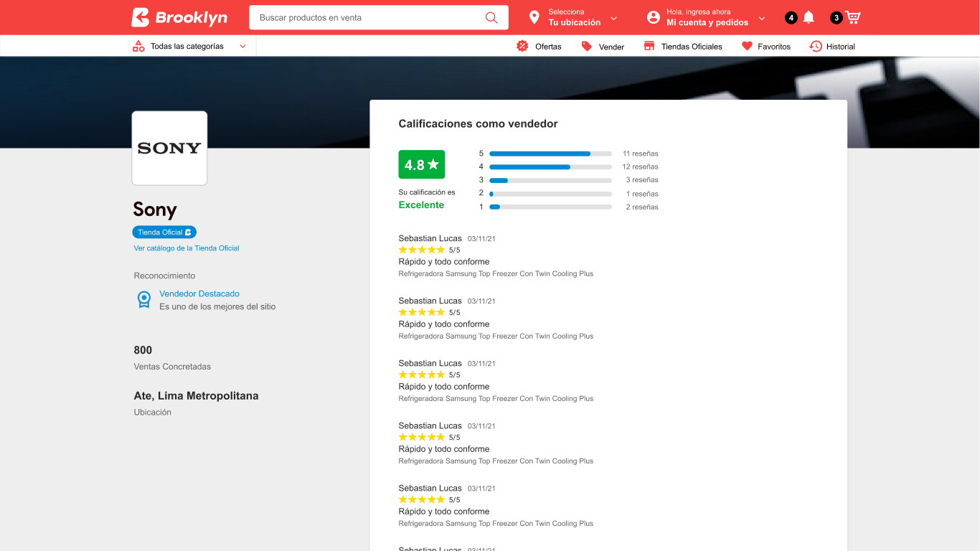Click Su calificación es label

point(427,192)
